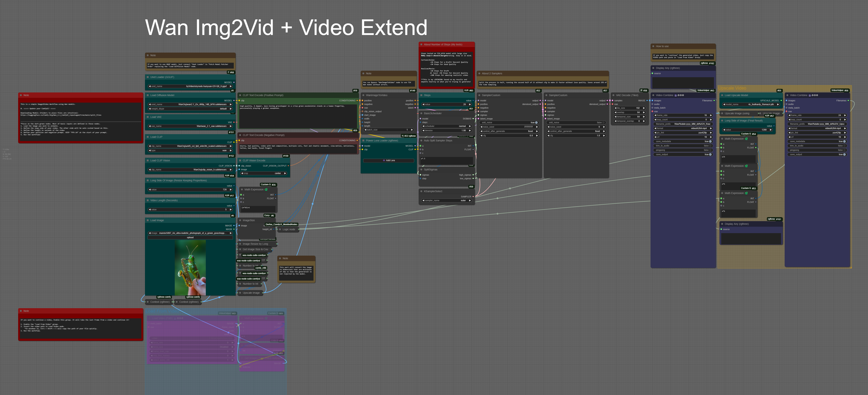Click collapse square on Unet Loader (GGUF) node
Viewport: 868px width, 395px height.
click(148, 77)
